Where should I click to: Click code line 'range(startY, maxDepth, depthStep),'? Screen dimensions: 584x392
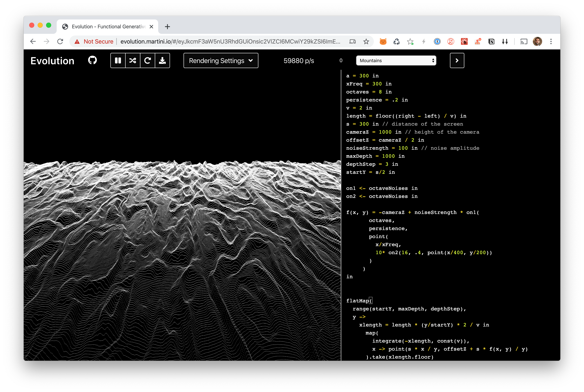[409, 309]
